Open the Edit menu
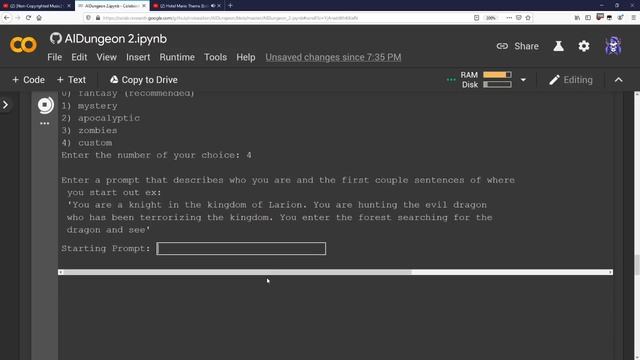The height and width of the screenshot is (360, 640). pyautogui.click(x=79, y=57)
